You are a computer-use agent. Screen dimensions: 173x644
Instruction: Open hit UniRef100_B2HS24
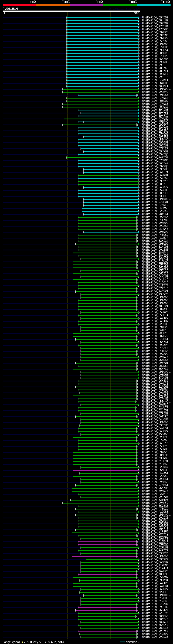pyautogui.click(x=155, y=241)
